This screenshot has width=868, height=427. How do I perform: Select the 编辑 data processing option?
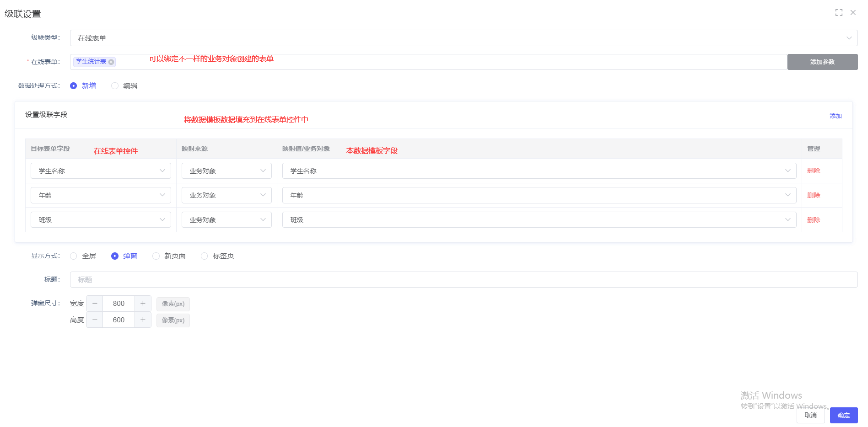[x=115, y=86]
